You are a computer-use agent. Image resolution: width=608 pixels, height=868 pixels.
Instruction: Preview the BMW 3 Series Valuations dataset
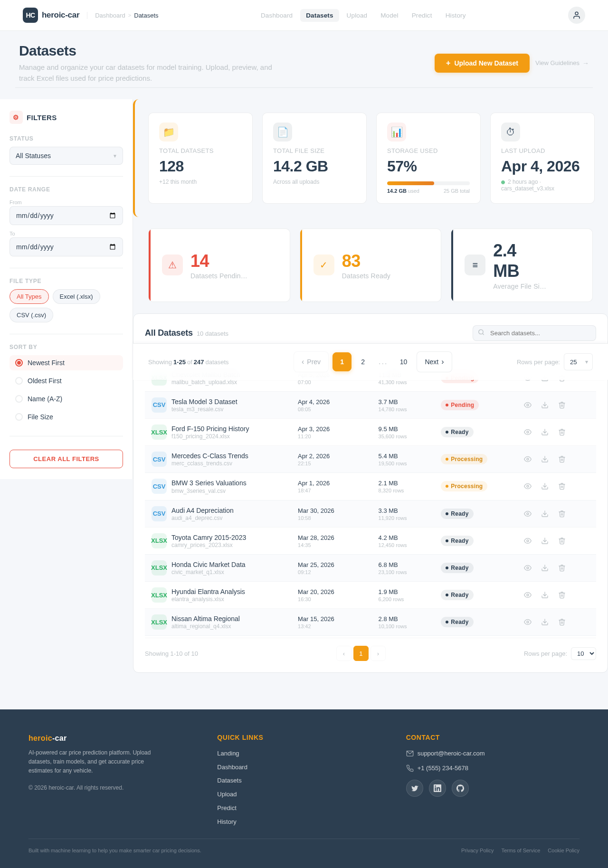pos(528,486)
